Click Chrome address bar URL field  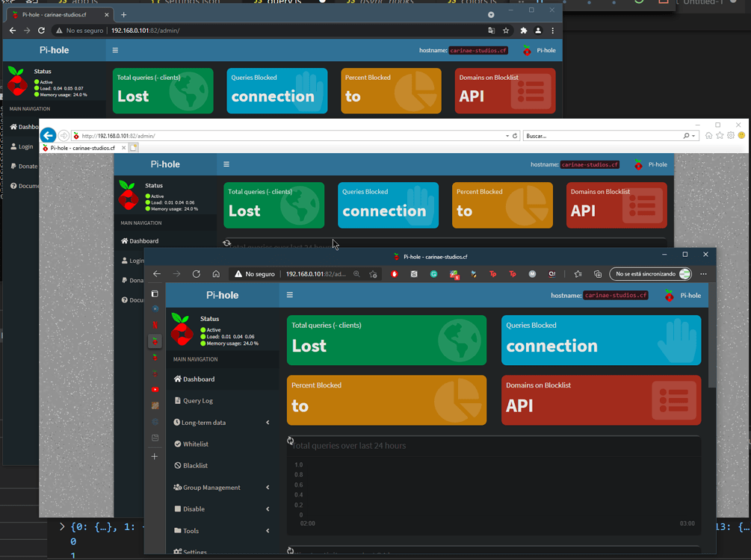(145, 30)
